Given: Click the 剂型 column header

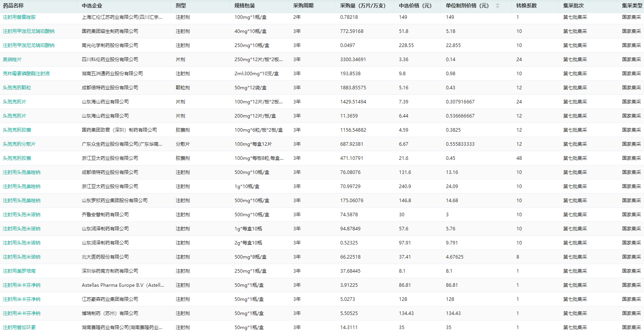Looking at the screenshot, I should tap(181, 6).
